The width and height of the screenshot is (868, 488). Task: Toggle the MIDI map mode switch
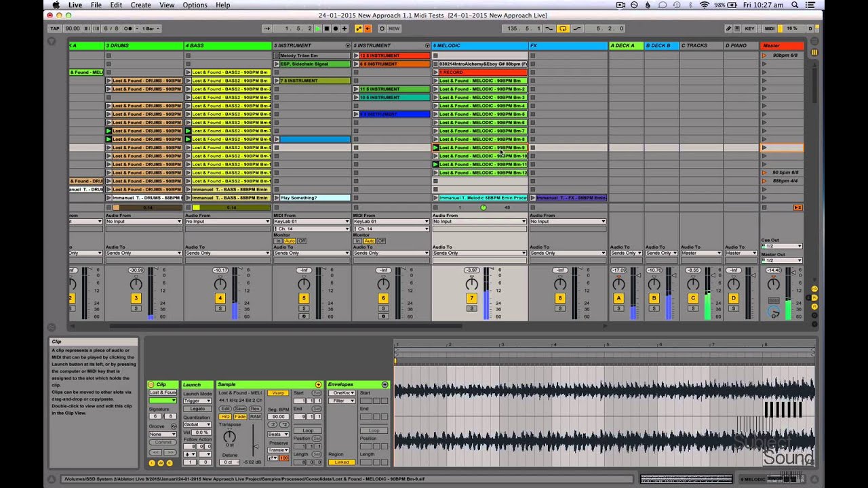click(x=770, y=28)
